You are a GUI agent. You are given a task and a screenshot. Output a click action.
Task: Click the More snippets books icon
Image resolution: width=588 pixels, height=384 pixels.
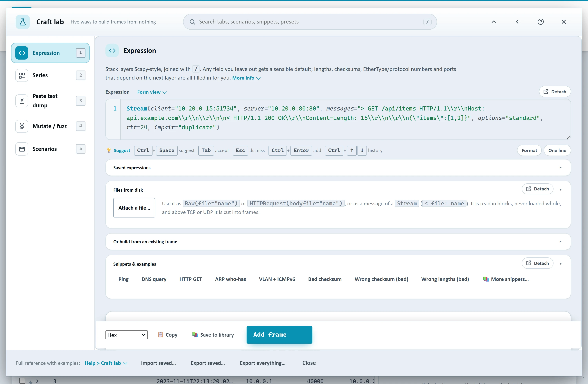pyautogui.click(x=486, y=279)
